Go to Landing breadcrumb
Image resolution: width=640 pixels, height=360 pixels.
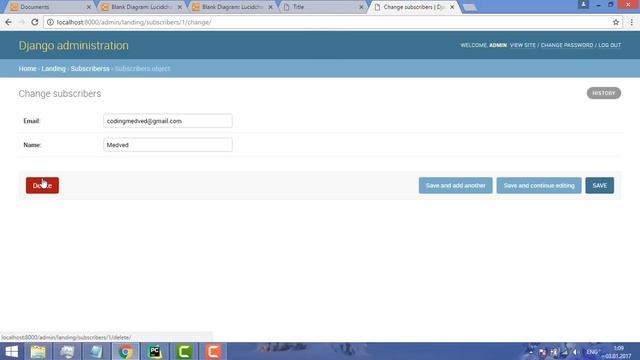click(x=53, y=69)
